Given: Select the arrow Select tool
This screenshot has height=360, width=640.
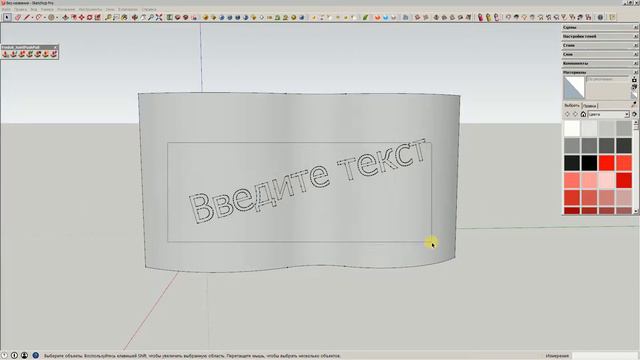Looking at the screenshot, I should (7, 17).
